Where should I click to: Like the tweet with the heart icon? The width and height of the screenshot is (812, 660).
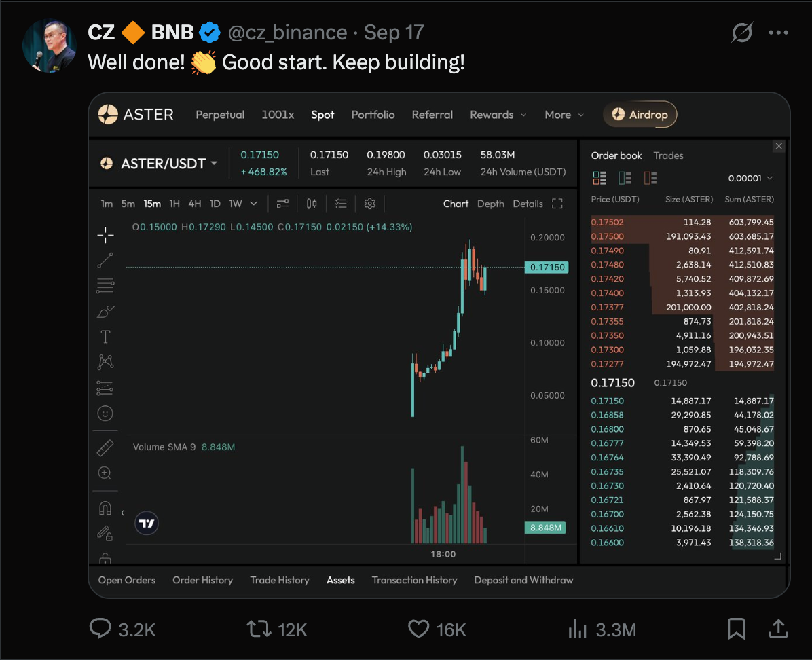tap(418, 629)
